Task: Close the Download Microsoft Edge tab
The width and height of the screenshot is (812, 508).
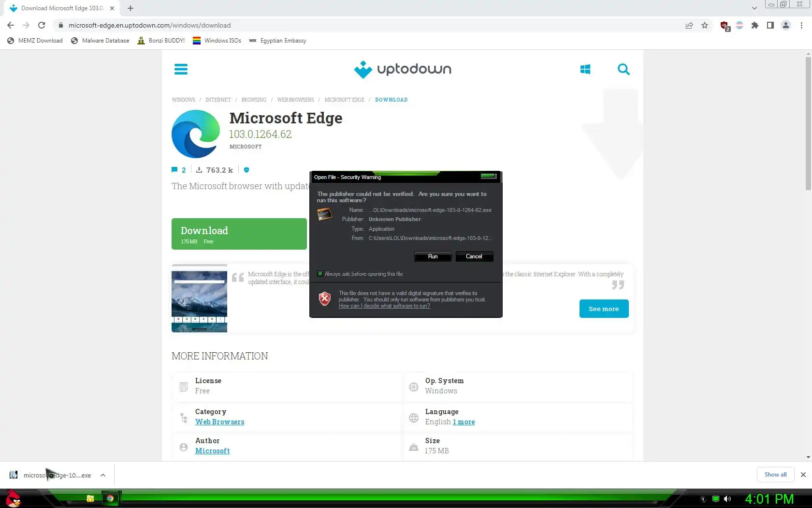Action: [x=112, y=8]
